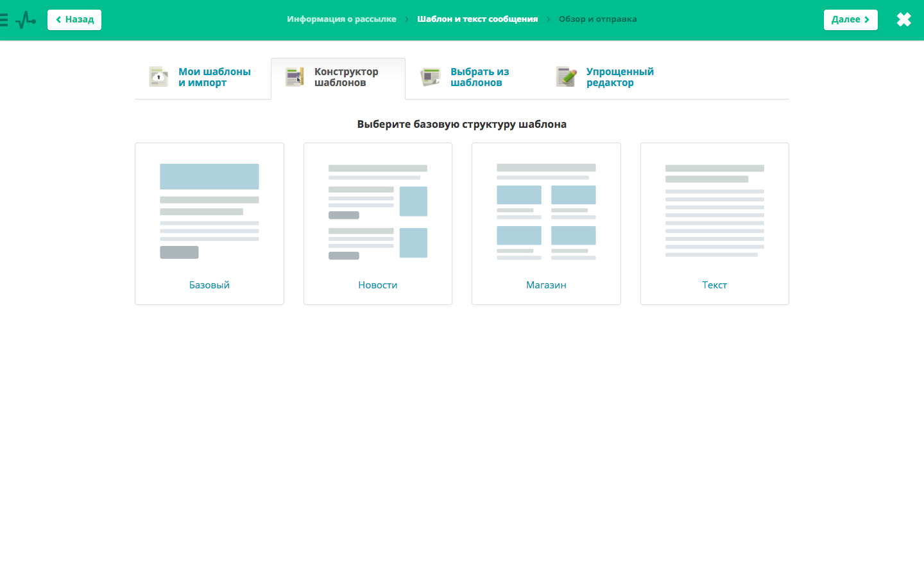Jump to Обзор и отправка step
924x578 pixels.
point(597,19)
